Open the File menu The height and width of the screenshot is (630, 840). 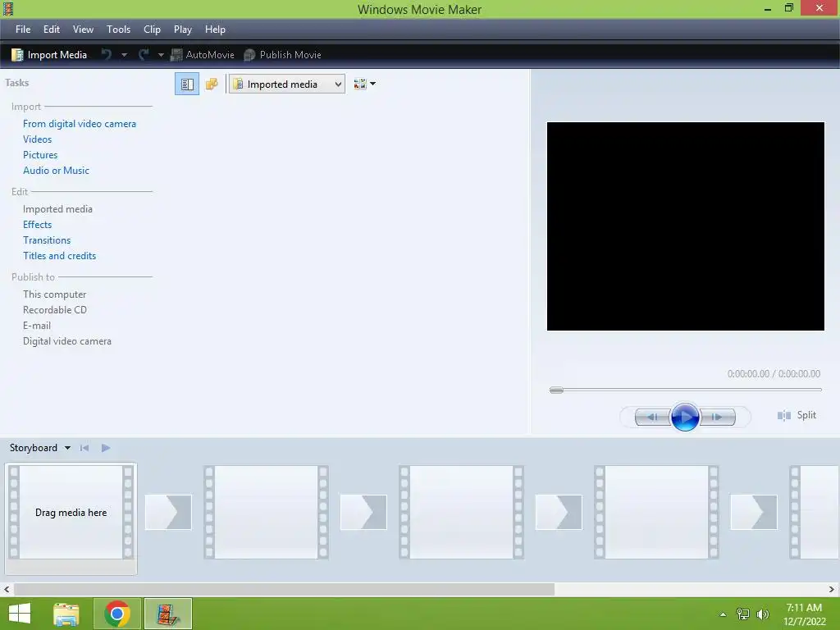point(23,30)
